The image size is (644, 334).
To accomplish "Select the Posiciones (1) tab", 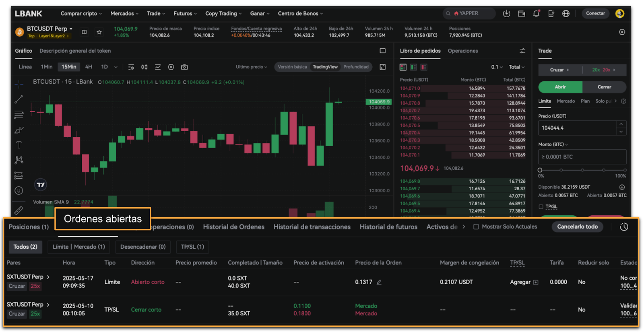I will pos(29,227).
